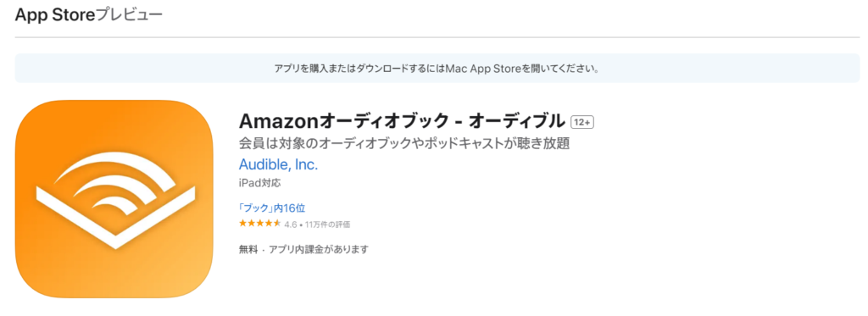The image size is (868, 316).
Task: Click the orange star rating icons
Action: (x=260, y=224)
